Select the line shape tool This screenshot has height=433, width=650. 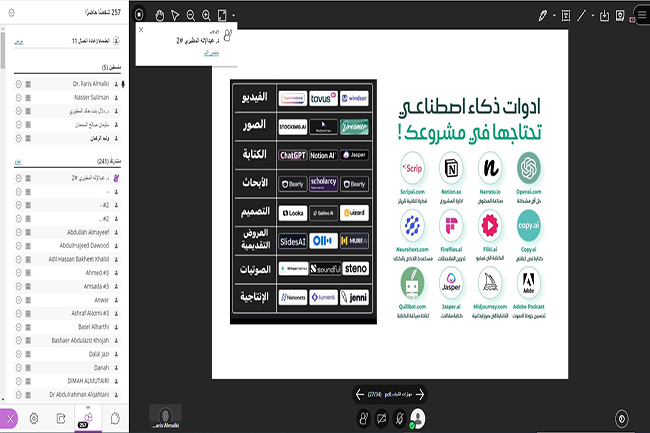[581, 16]
